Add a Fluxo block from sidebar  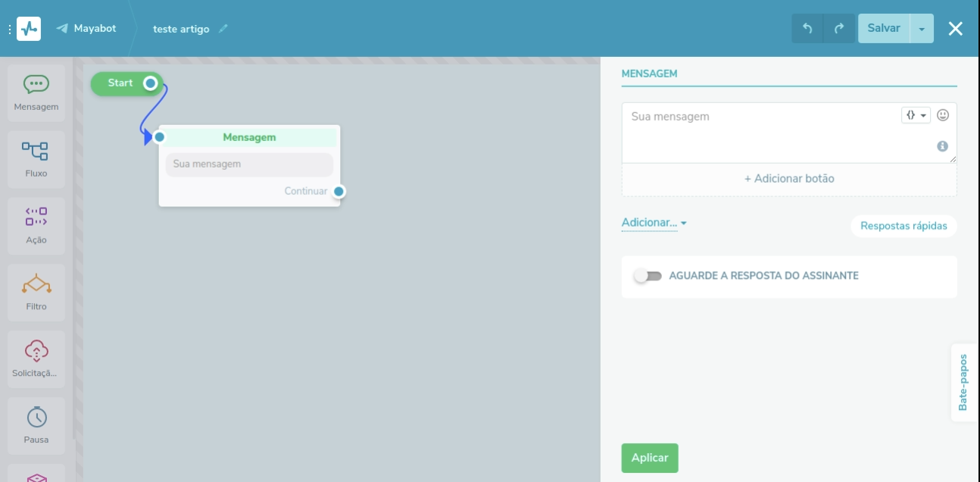click(x=36, y=160)
